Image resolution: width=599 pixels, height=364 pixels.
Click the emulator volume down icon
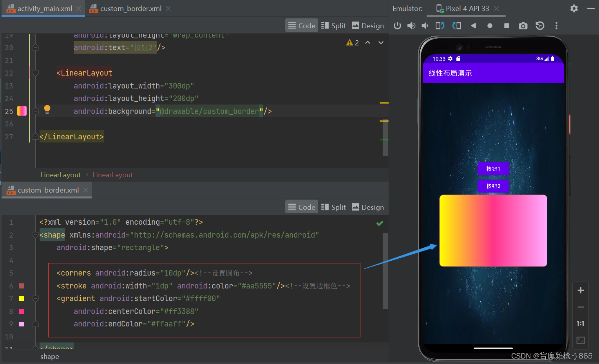(x=425, y=25)
